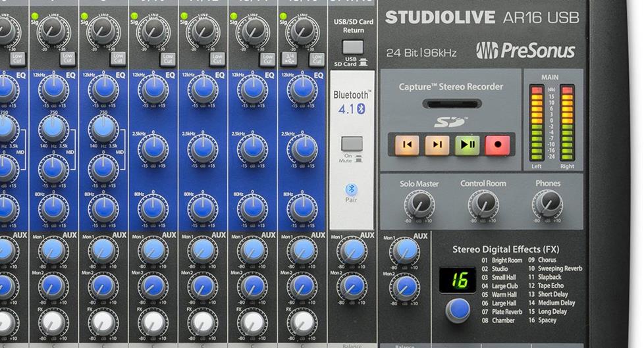Click the '09 Chorus' effect label
Viewport: 644px width, 348px height.
click(542, 260)
